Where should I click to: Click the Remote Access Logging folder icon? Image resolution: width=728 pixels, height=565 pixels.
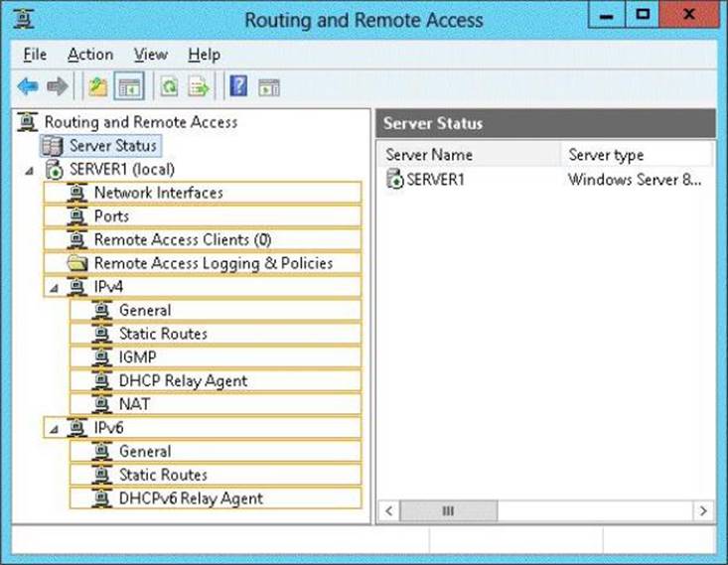click(x=77, y=263)
